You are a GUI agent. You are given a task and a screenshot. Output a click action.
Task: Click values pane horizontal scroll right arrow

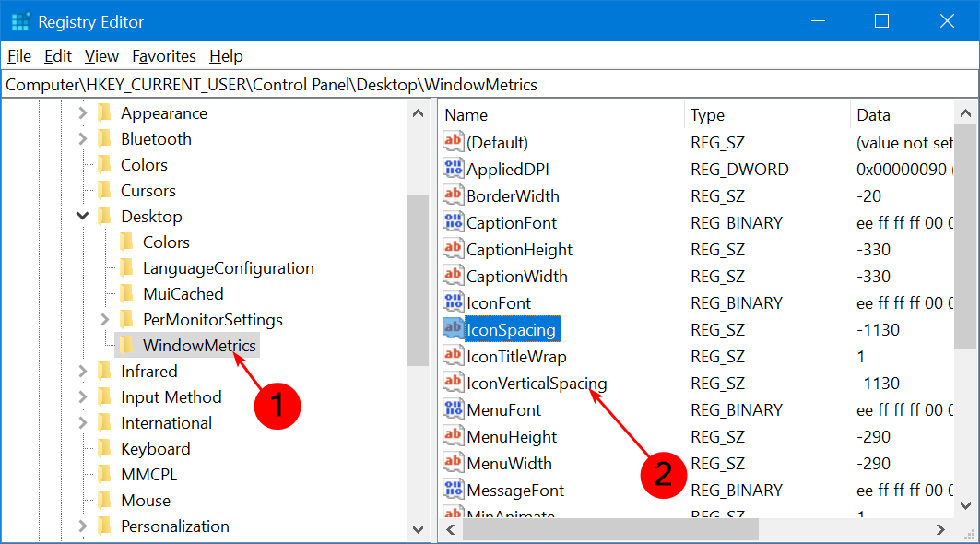click(940, 529)
